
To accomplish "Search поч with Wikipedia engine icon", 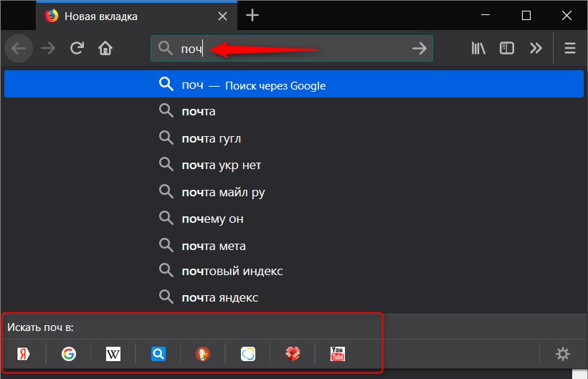I will point(113,354).
